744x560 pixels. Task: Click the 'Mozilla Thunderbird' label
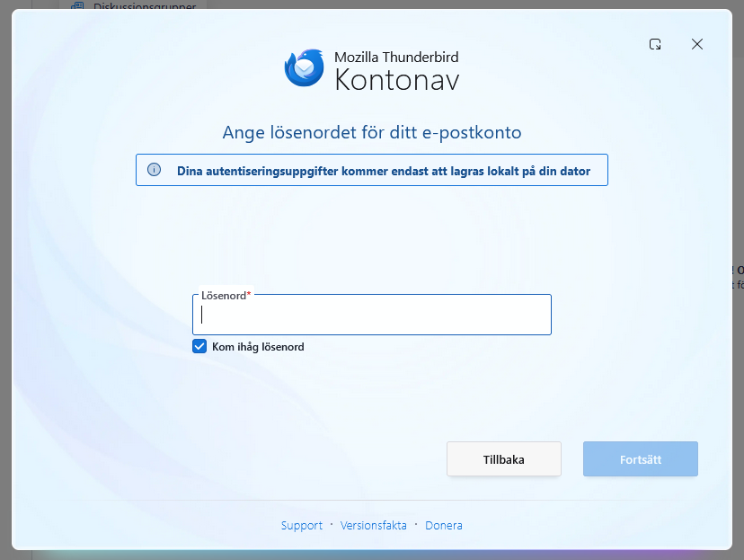pos(396,57)
